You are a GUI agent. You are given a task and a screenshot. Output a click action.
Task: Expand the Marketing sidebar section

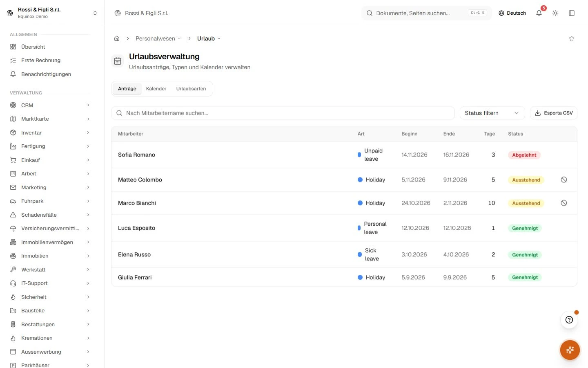point(49,187)
